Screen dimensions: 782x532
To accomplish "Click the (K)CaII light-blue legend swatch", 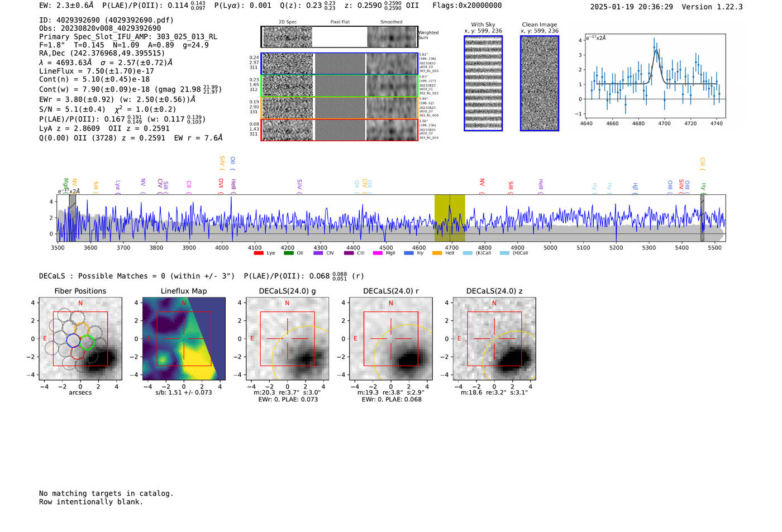I will (468, 253).
